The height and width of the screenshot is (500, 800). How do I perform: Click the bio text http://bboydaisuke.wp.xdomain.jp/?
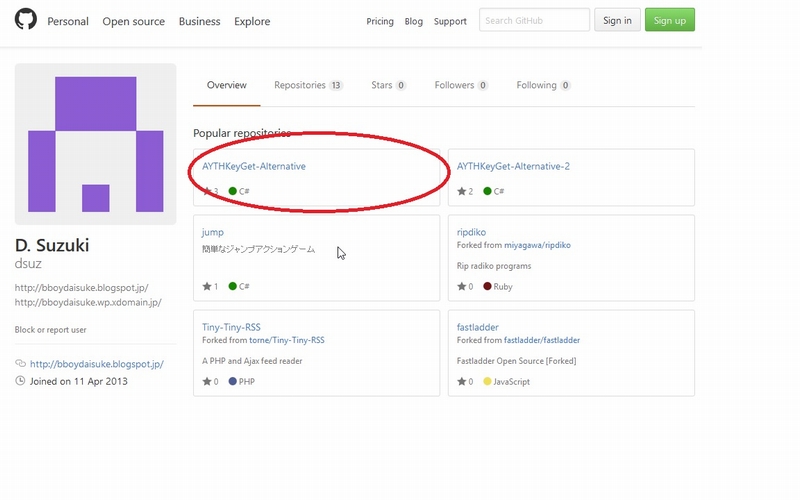tap(88, 302)
